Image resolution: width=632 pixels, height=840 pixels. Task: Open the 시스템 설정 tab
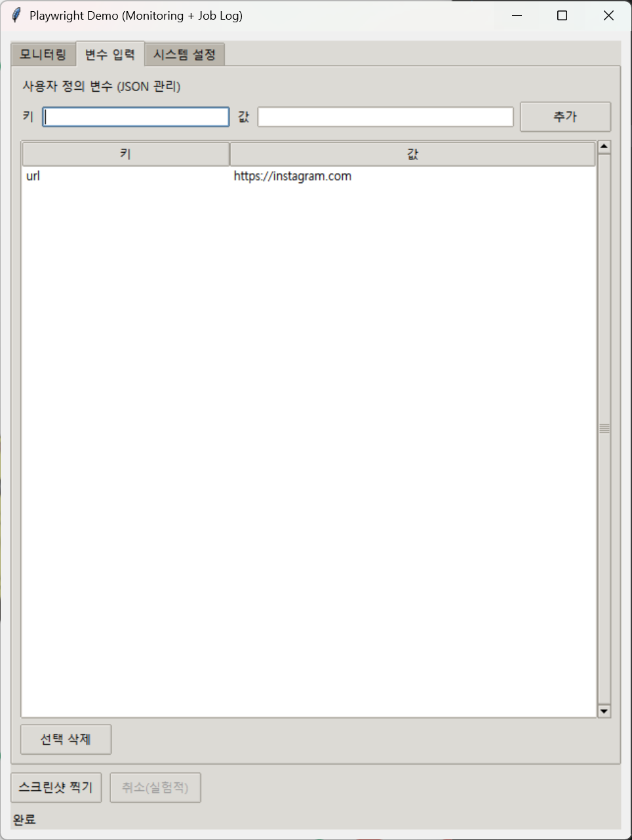coord(184,54)
